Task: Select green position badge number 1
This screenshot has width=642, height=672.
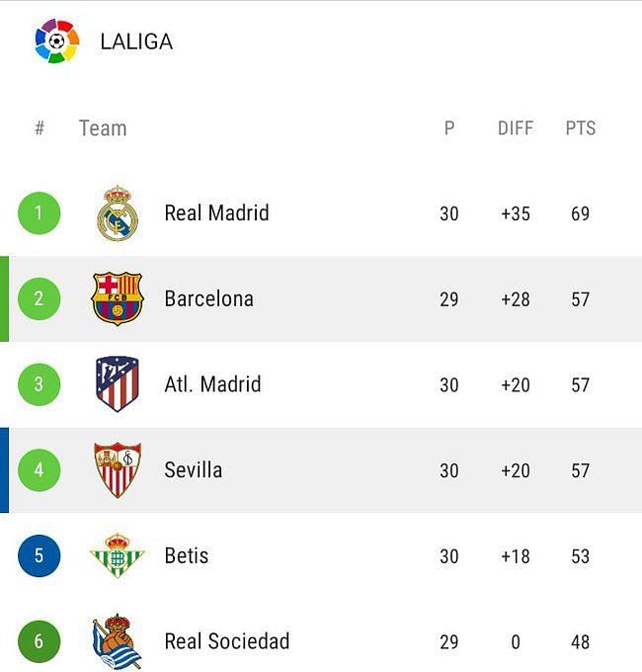Action: pos(39,213)
